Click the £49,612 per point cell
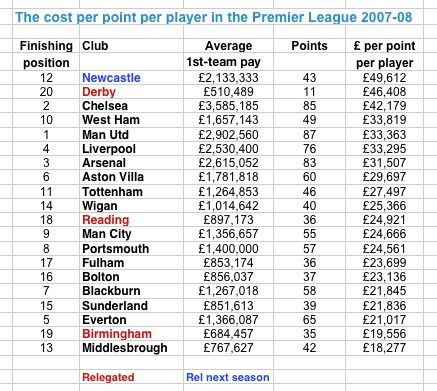 coord(384,78)
